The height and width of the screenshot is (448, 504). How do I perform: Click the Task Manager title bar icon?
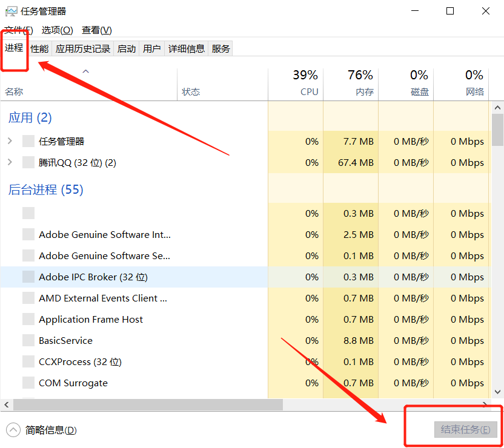coord(12,12)
